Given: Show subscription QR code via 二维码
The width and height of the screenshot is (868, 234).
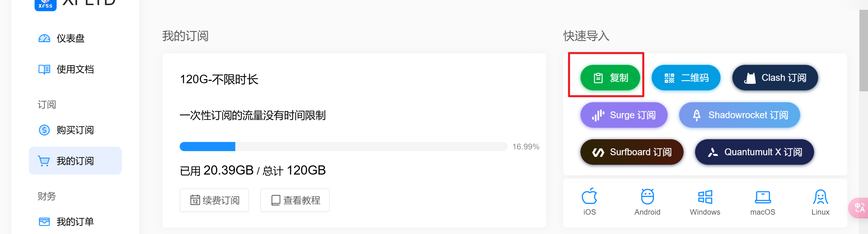Looking at the screenshot, I should coord(686,77).
